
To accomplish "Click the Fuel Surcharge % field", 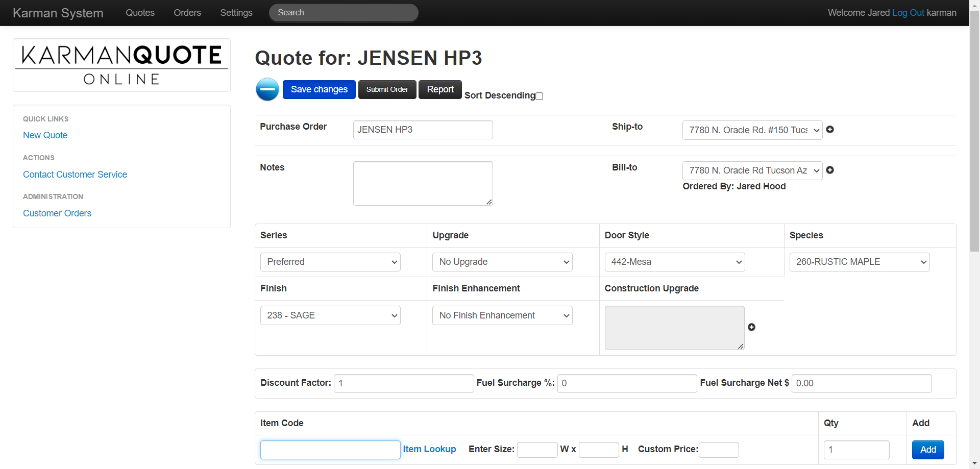I will [627, 383].
